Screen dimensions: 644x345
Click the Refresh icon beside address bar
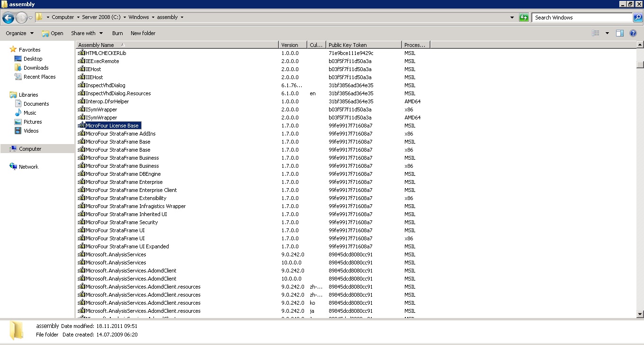coord(523,18)
